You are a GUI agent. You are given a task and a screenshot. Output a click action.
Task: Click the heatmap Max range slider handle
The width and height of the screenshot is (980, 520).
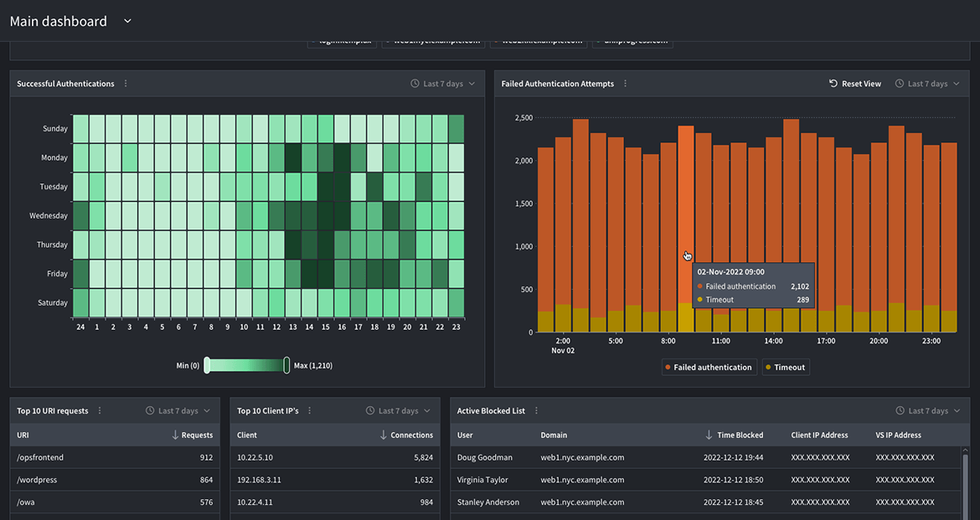286,365
